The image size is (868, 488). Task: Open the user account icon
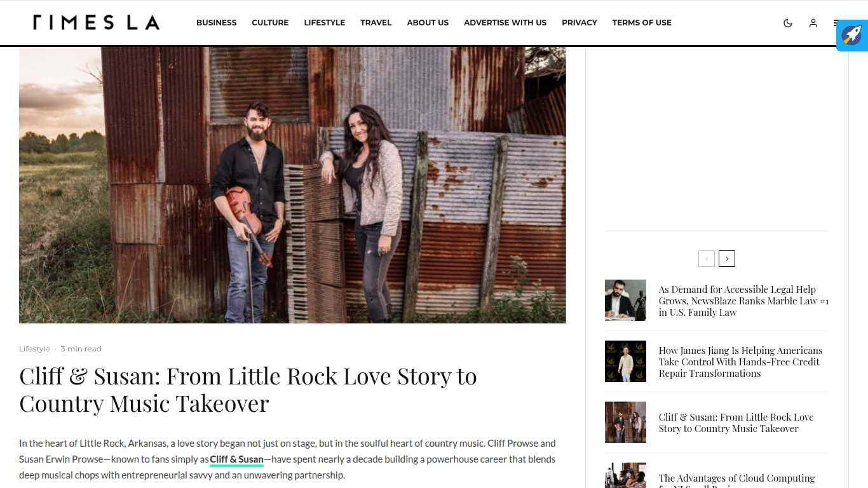pos(813,23)
